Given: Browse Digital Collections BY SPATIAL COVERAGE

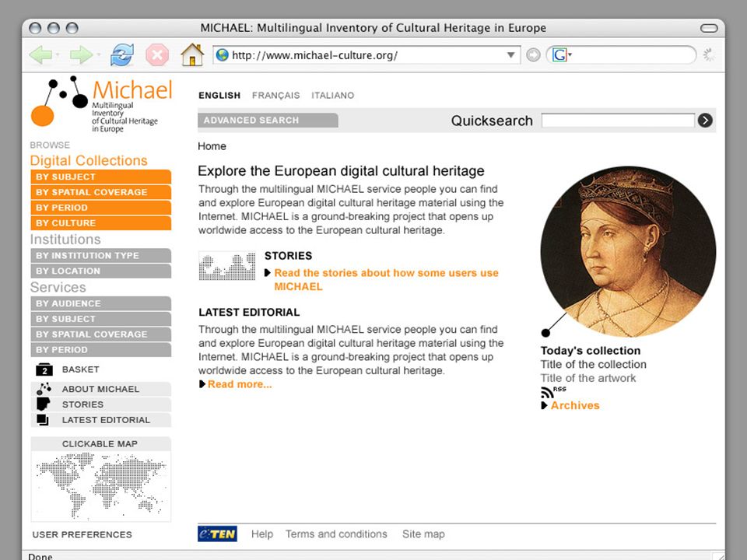Looking at the screenshot, I should point(101,192).
